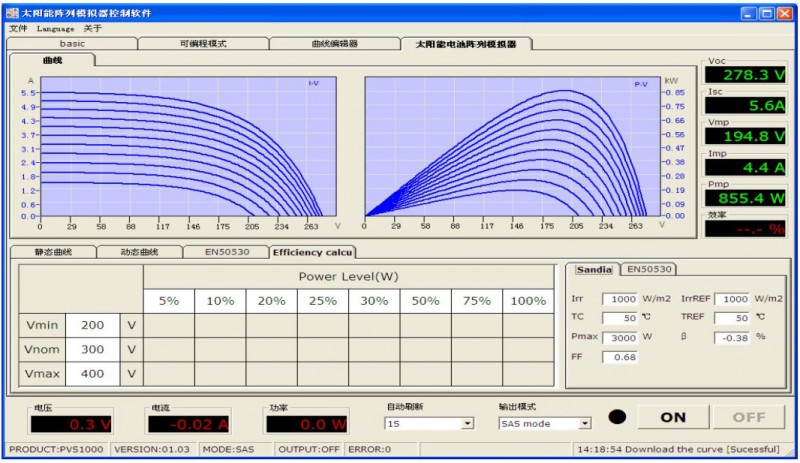Click the 100% power level header

[529, 301]
